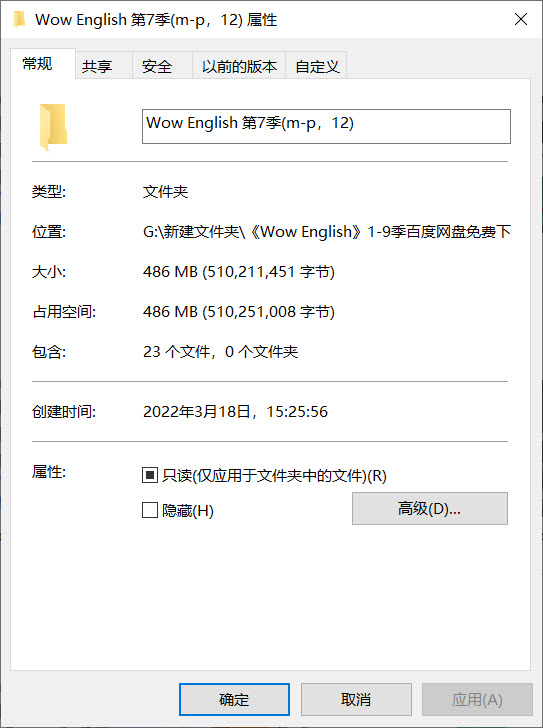Click the 占用空间 label
The image size is (543, 728).
(64, 311)
